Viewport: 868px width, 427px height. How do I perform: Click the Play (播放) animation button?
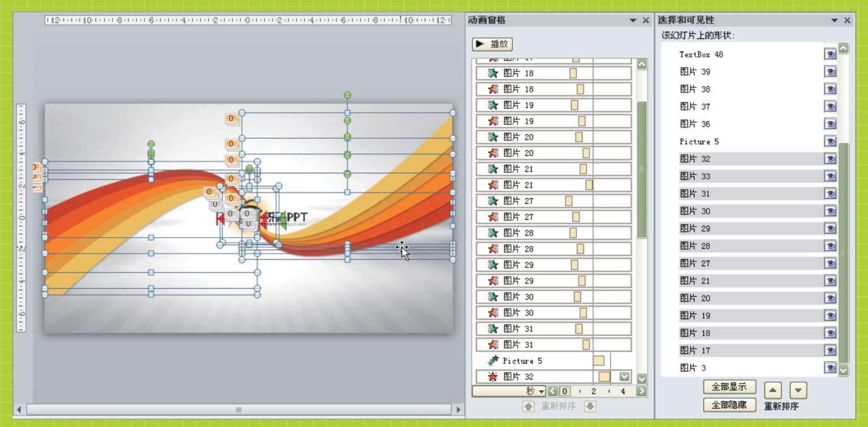pyautogui.click(x=492, y=44)
